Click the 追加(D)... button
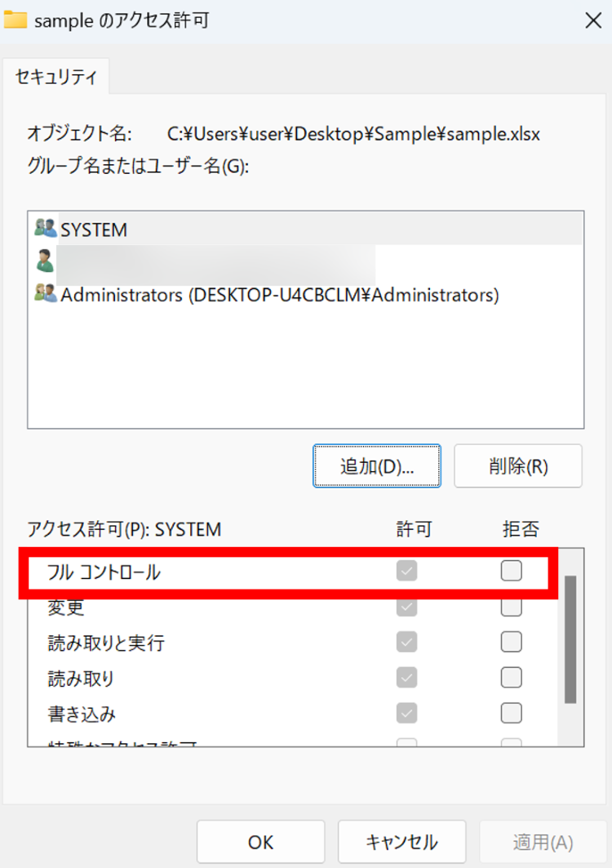 click(377, 466)
